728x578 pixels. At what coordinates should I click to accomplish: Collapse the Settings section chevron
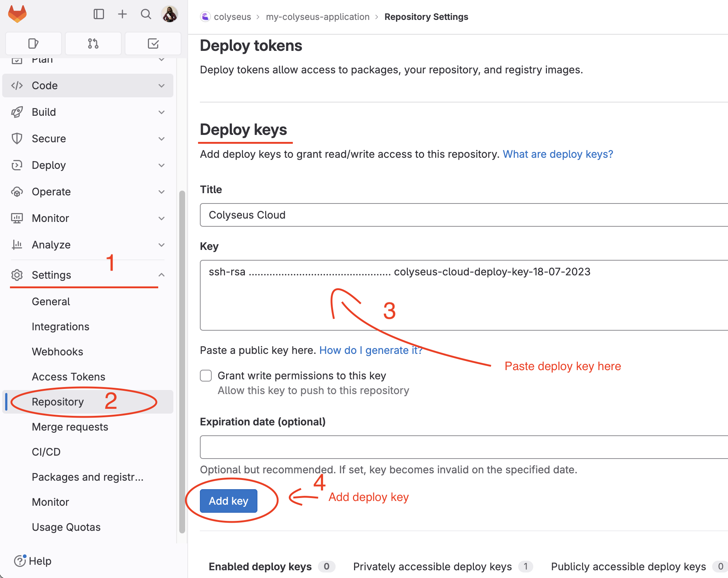coord(162,275)
